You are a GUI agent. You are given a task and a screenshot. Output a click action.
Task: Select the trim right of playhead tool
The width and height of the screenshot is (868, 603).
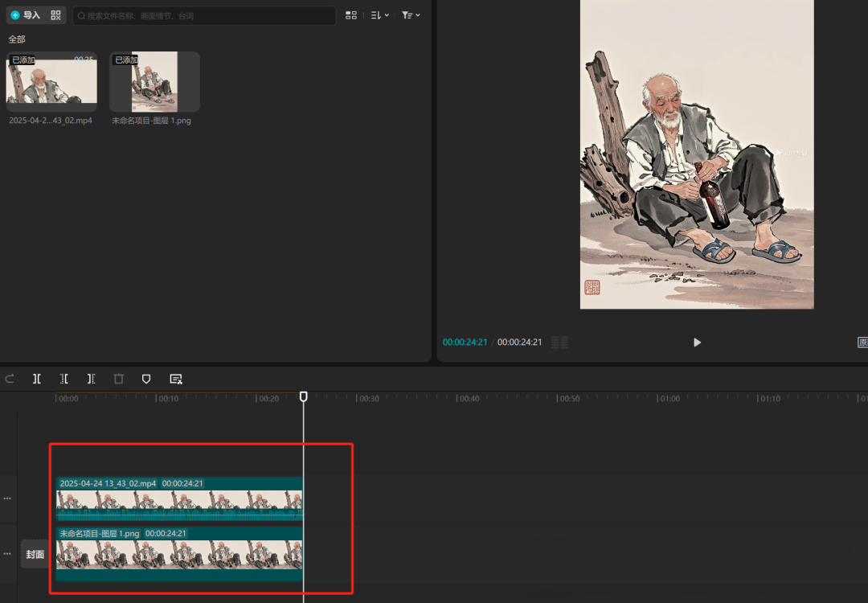tap(92, 379)
